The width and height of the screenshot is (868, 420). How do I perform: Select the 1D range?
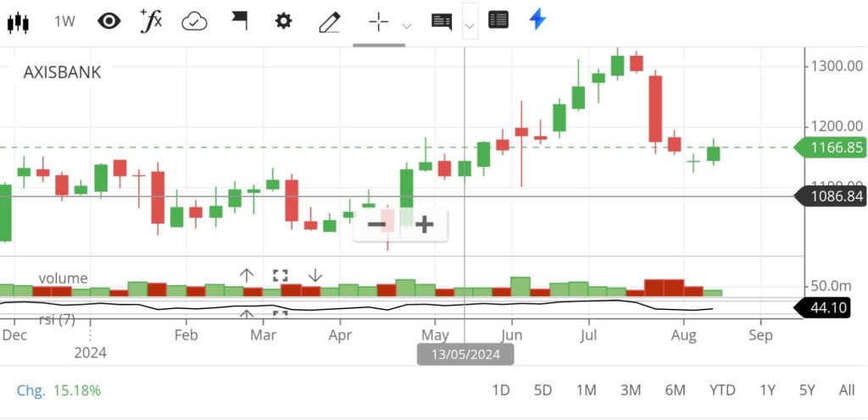(x=500, y=390)
